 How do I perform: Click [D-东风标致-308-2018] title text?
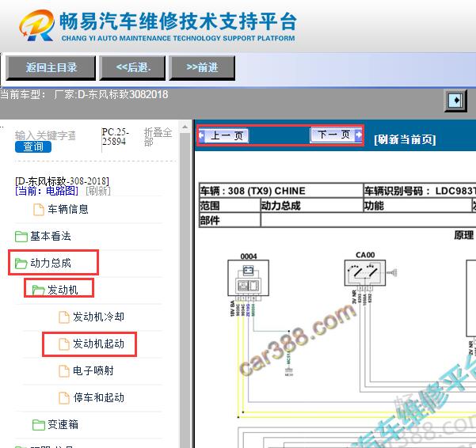pos(62,181)
